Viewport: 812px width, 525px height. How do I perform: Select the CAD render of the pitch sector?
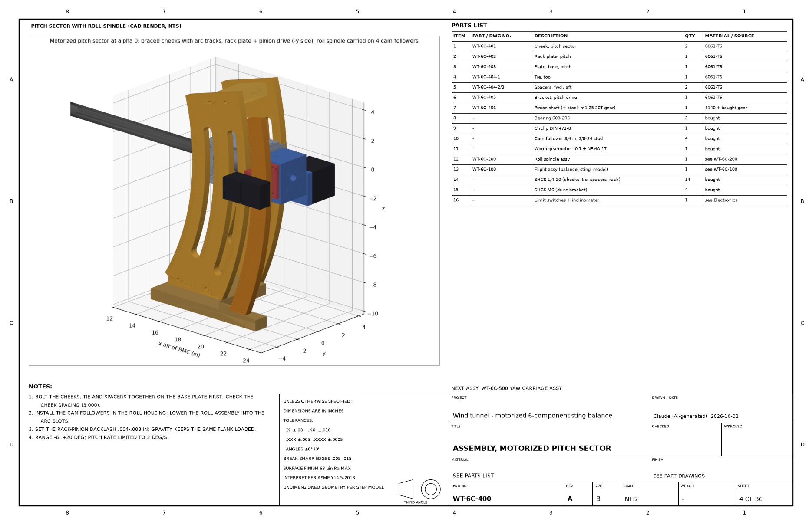(x=234, y=200)
